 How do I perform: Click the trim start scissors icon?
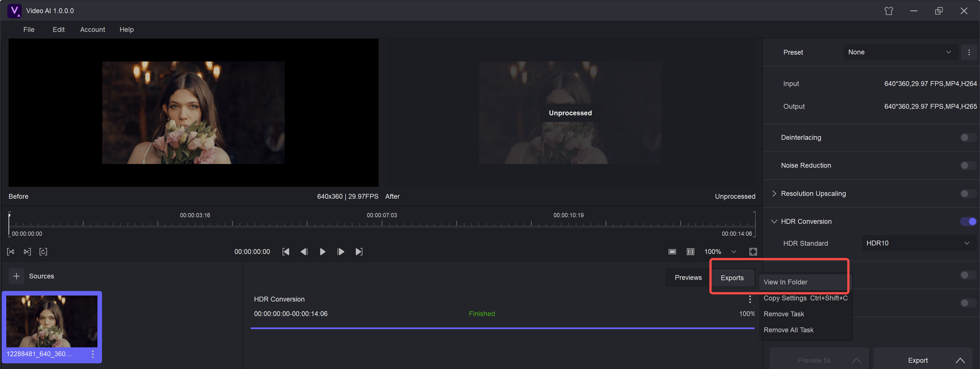11,252
